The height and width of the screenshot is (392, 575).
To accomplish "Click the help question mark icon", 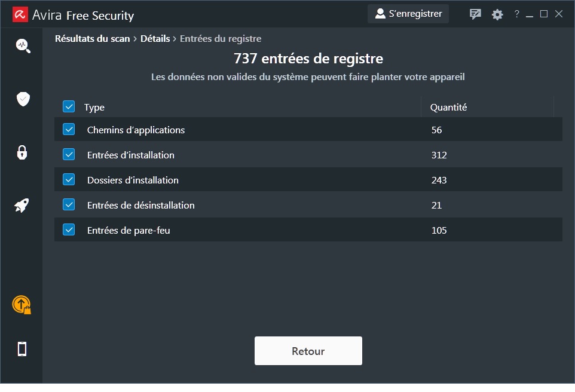I will tap(516, 14).
